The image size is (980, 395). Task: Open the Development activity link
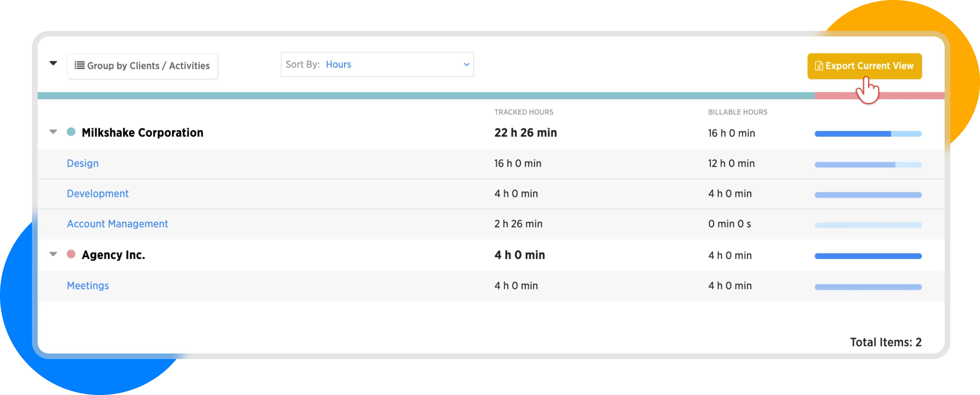point(98,194)
